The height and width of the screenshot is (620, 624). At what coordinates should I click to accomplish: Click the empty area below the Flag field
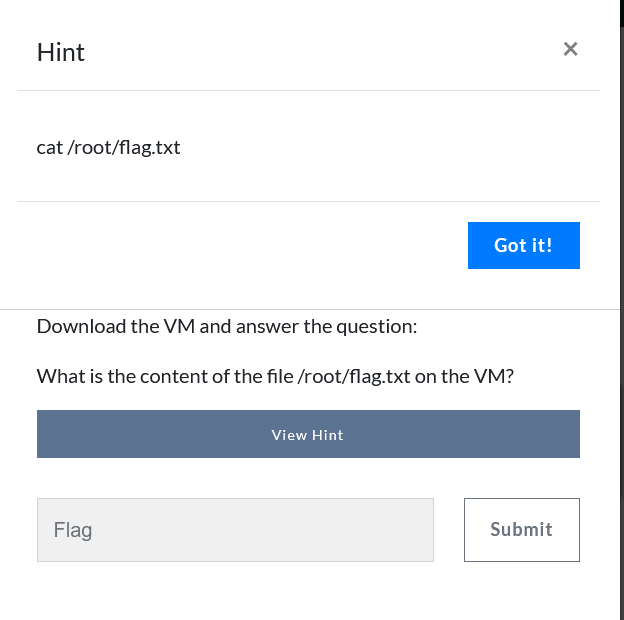pyautogui.click(x=235, y=590)
